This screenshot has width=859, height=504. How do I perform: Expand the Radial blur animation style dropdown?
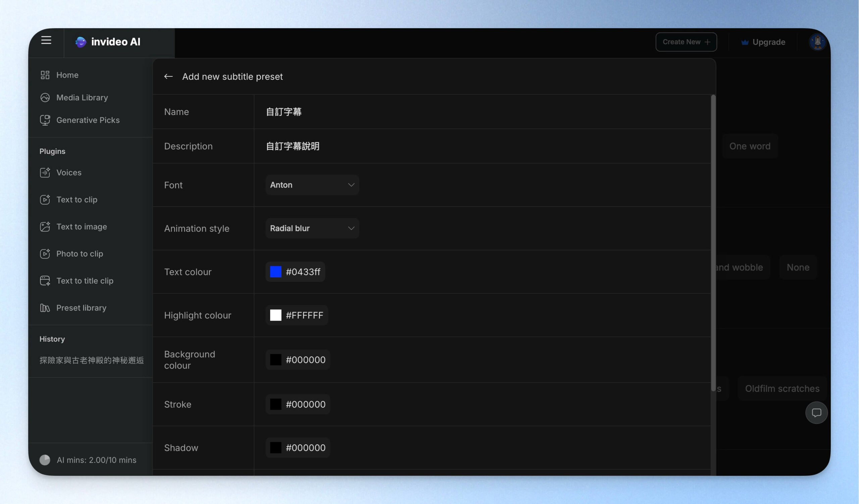pyautogui.click(x=312, y=228)
